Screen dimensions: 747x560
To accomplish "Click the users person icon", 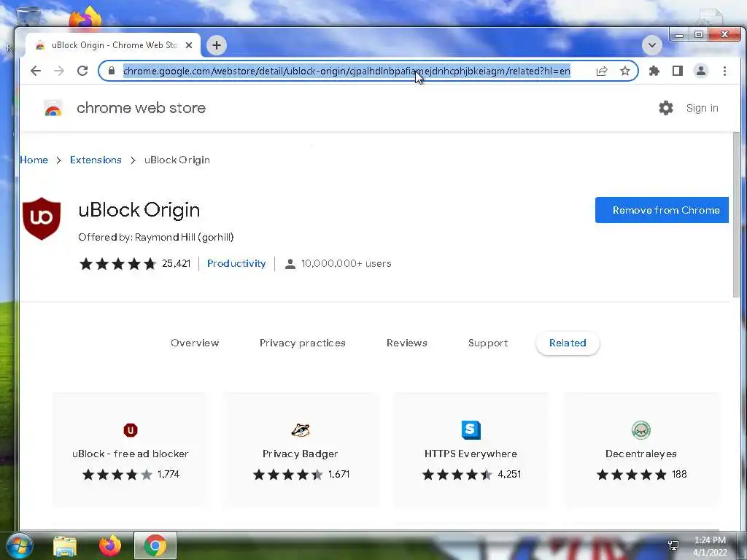I will click(x=290, y=264).
